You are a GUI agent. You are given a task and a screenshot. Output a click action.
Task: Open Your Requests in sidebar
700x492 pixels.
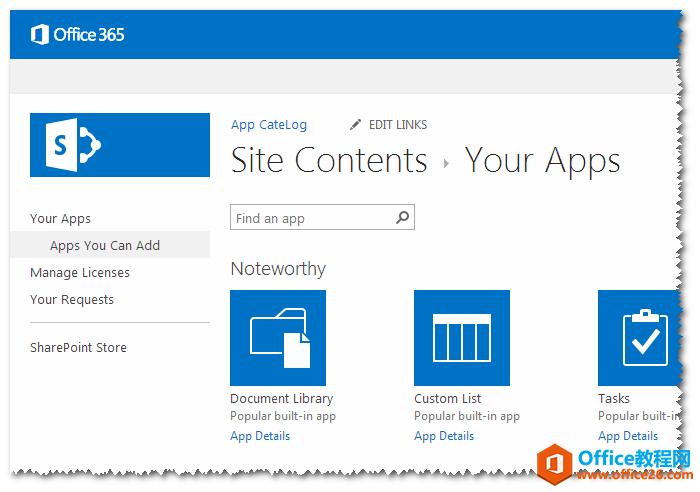click(72, 299)
